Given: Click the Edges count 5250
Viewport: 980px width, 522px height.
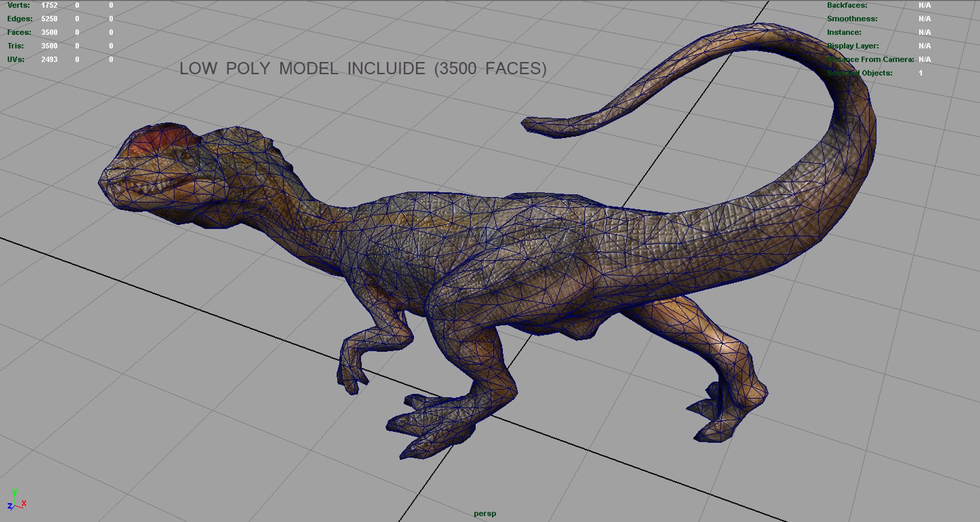Looking at the screenshot, I should [49, 19].
